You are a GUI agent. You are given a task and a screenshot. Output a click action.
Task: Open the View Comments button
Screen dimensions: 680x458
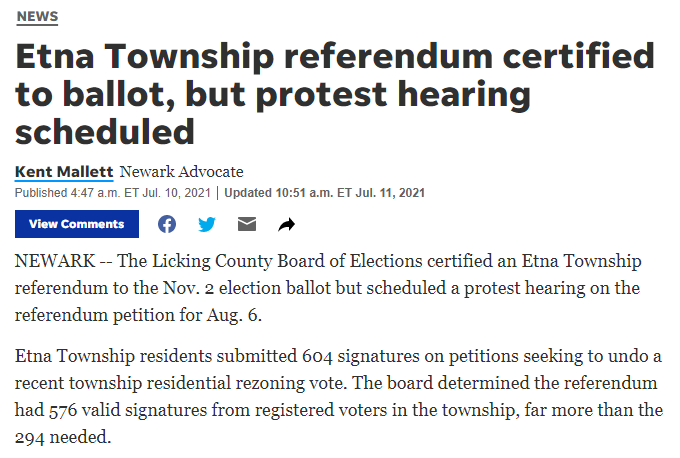(x=77, y=224)
